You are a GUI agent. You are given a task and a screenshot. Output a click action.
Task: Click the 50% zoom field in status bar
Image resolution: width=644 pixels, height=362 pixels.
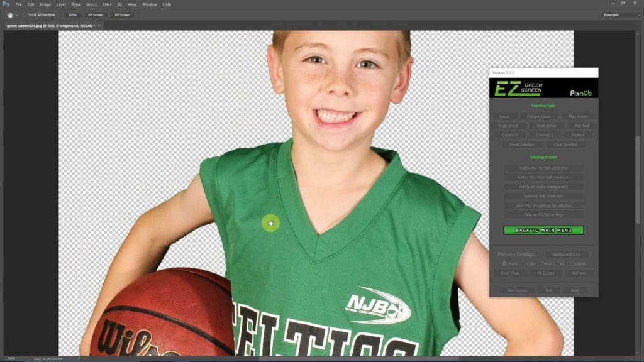coord(11,359)
